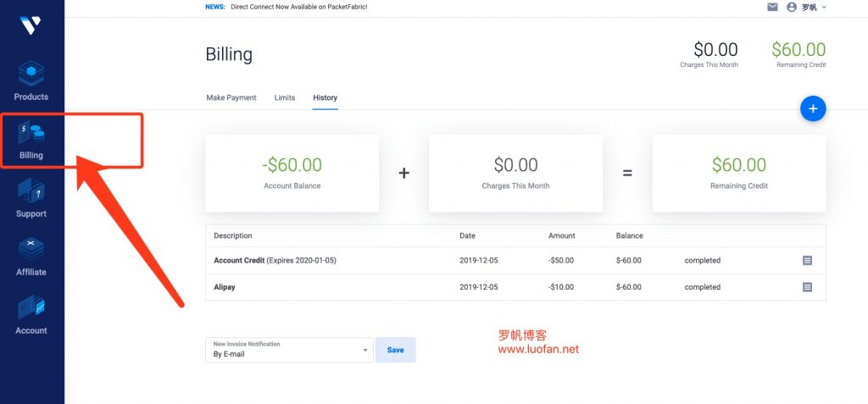Open the Account sidebar section
The height and width of the screenshot is (404, 868).
31,316
